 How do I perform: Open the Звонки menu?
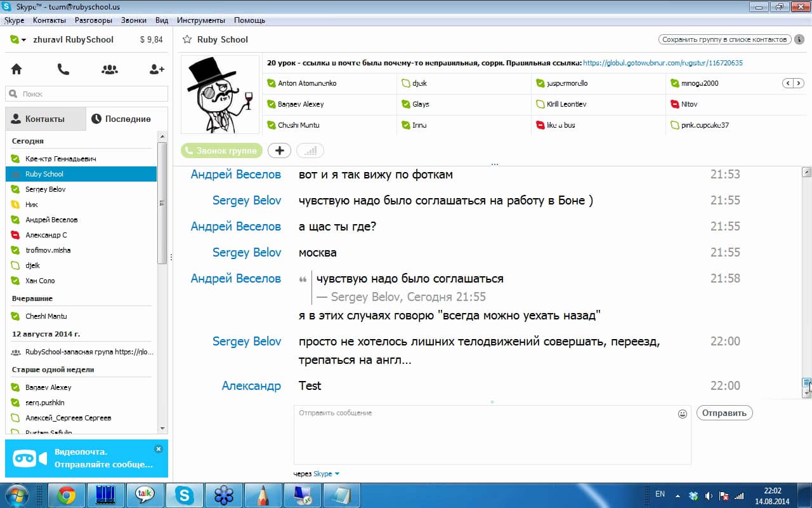pos(134,20)
